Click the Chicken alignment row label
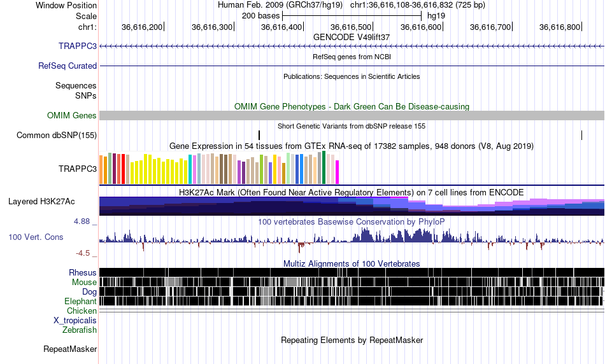Image resolution: width=605 pixels, height=364 pixels. click(82, 311)
